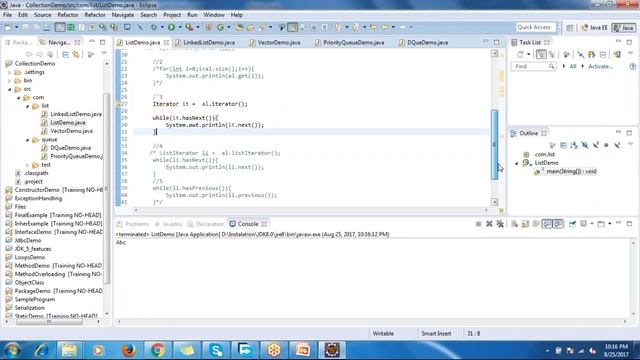
Task: Click Firefox icon in the Windows taskbar
Action: pos(129,350)
